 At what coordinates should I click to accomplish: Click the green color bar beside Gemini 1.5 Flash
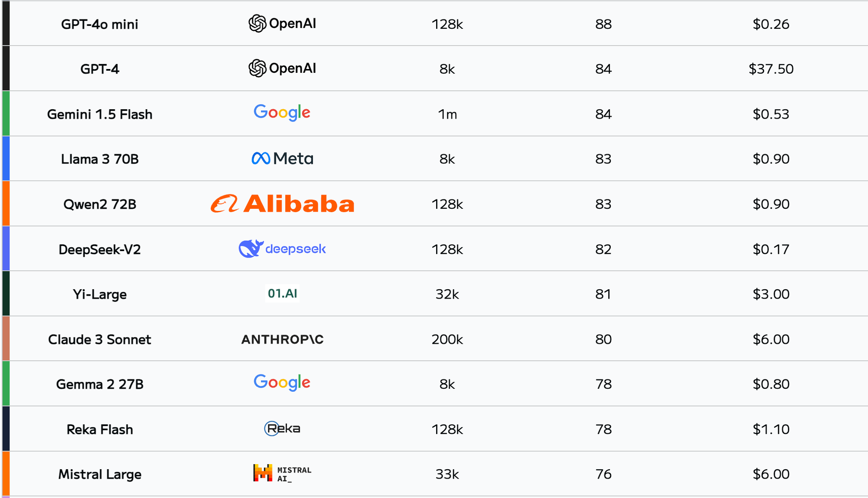click(x=6, y=113)
